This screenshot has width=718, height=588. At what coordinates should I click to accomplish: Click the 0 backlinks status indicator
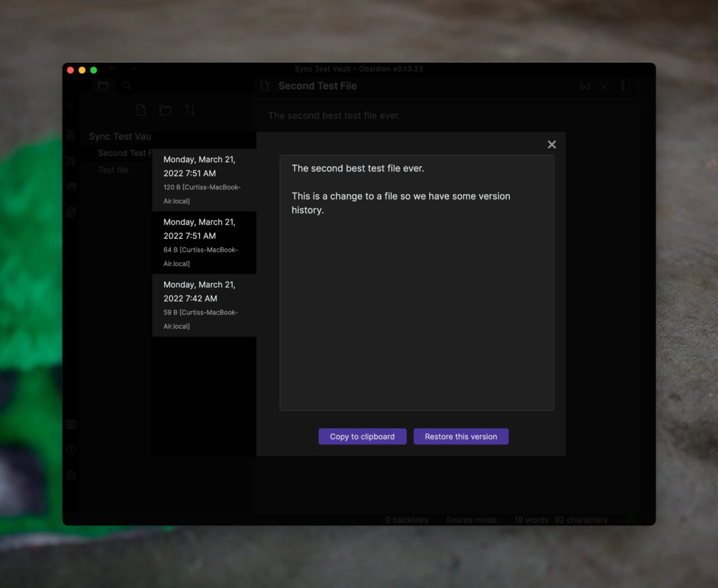click(407, 519)
